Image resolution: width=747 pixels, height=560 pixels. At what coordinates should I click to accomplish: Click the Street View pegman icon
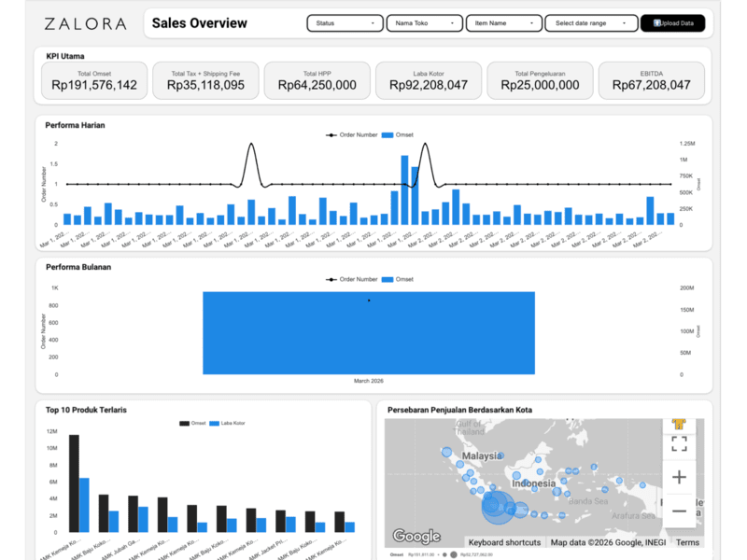point(679,424)
